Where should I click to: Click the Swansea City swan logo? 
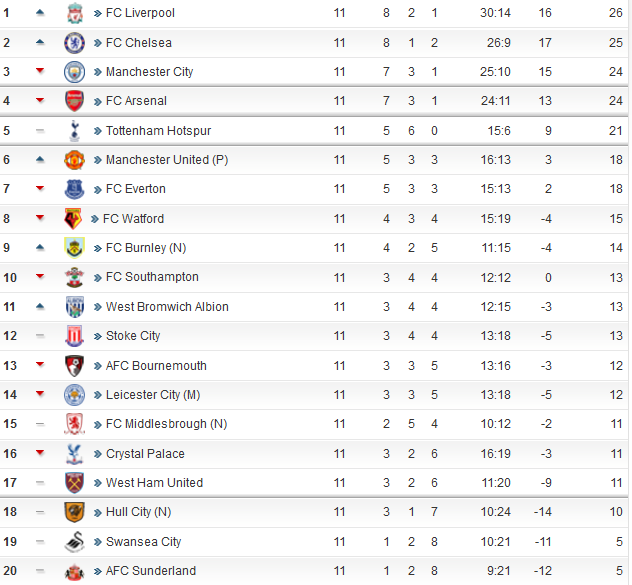point(75,541)
